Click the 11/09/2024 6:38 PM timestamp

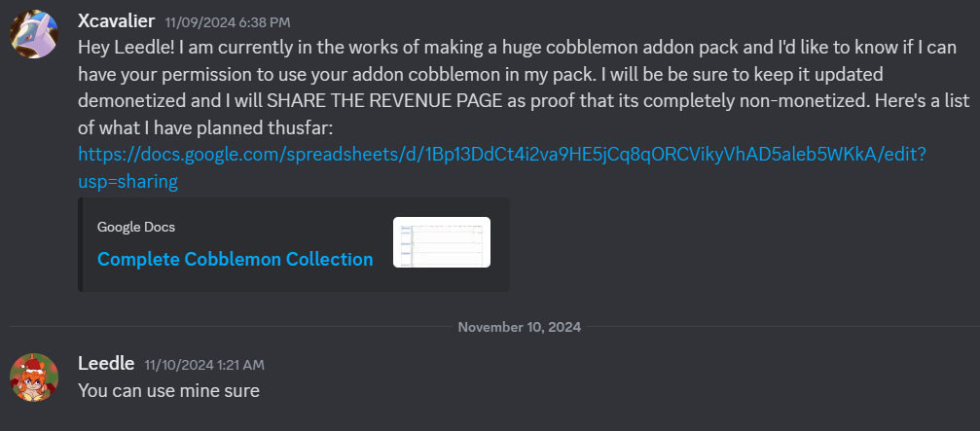point(228,21)
